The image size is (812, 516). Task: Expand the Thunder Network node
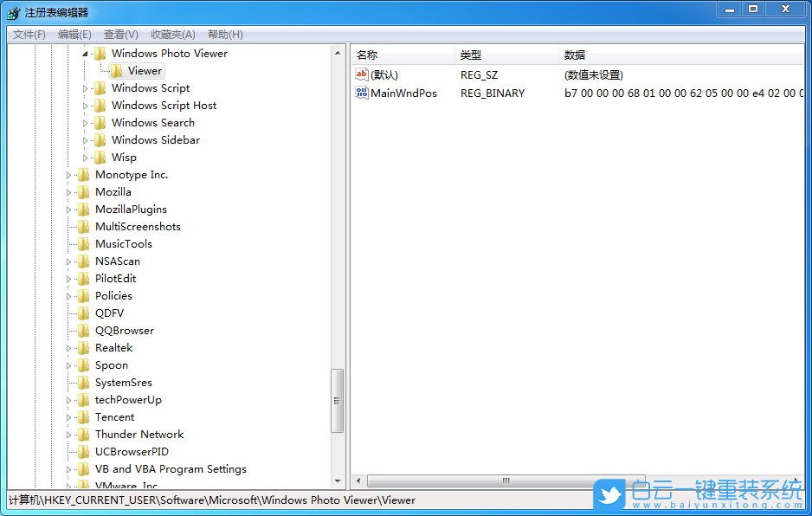69,434
